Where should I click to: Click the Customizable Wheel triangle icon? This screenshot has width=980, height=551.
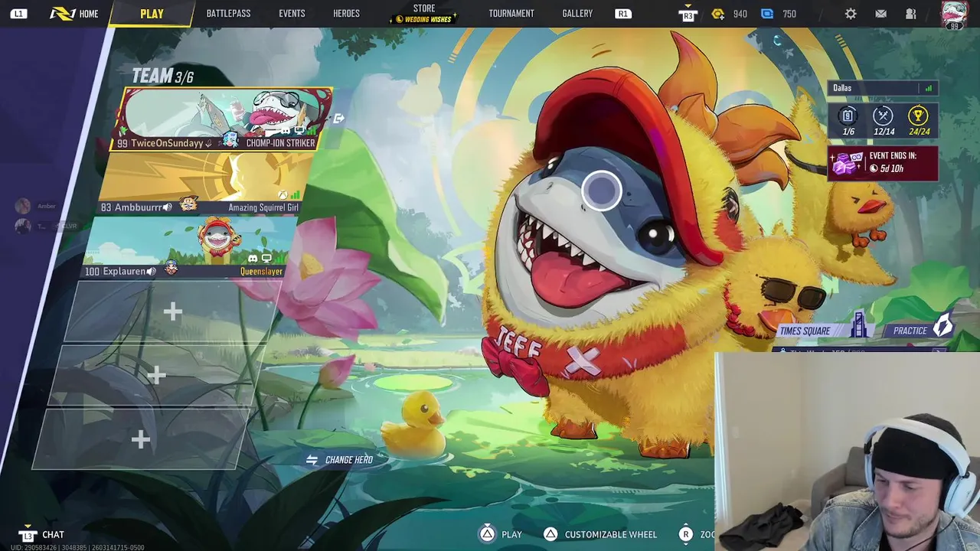coord(550,534)
